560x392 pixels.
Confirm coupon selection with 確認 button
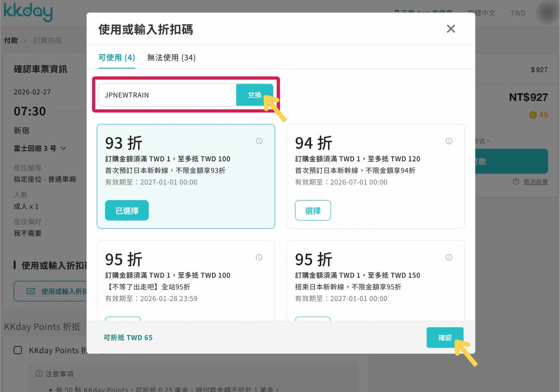click(445, 337)
